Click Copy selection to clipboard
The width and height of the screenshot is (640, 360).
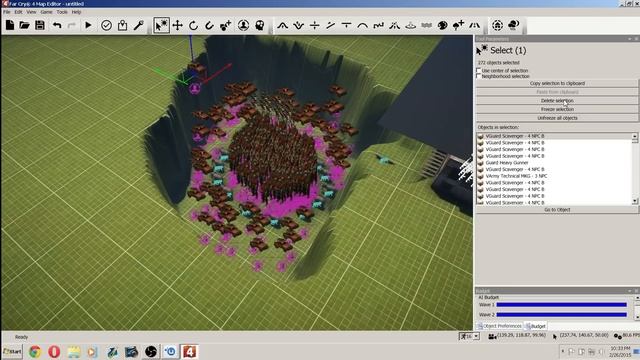tap(557, 83)
